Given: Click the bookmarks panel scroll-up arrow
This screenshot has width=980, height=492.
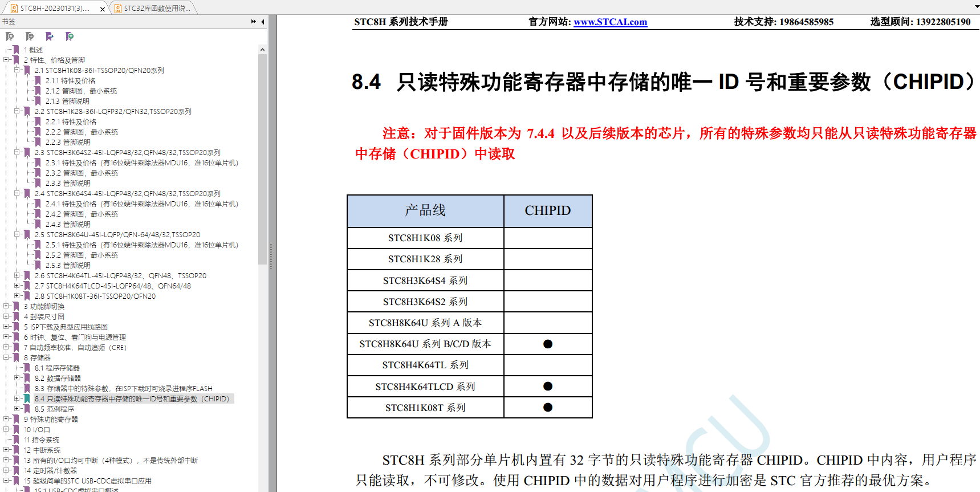Looking at the screenshot, I should pyautogui.click(x=262, y=50).
